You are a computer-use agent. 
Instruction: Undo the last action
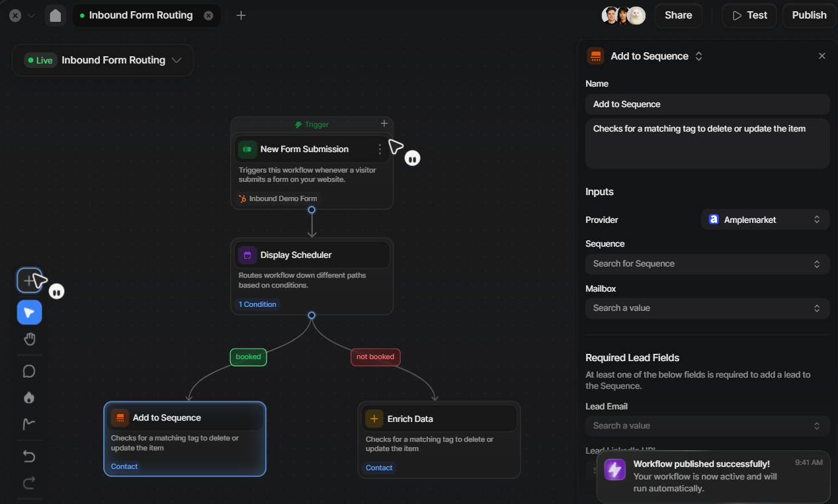(29, 456)
